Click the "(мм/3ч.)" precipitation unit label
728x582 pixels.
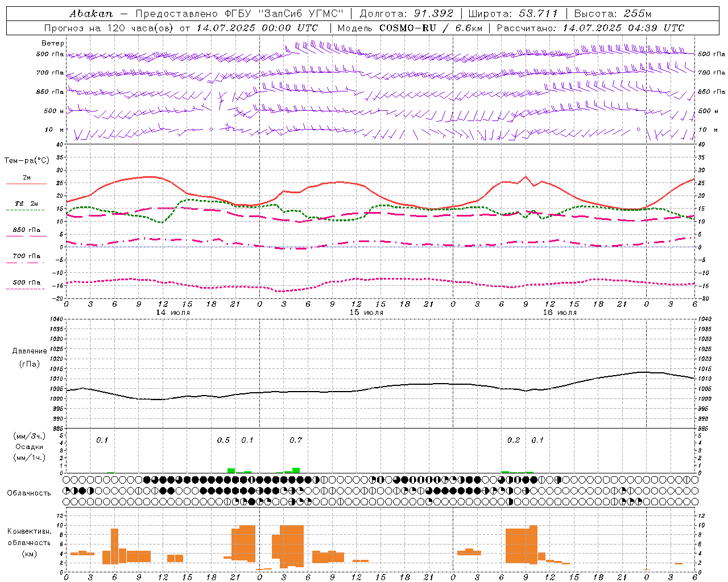click(x=30, y=436)
